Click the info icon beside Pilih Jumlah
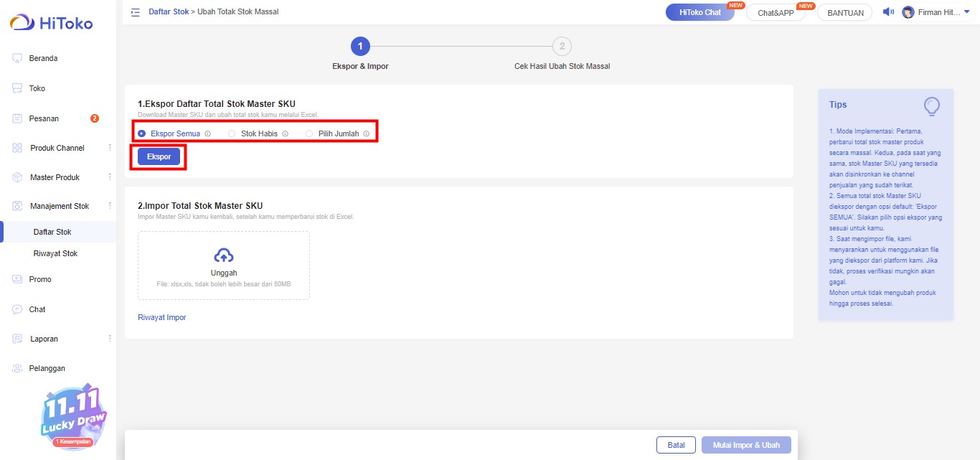 366,134
